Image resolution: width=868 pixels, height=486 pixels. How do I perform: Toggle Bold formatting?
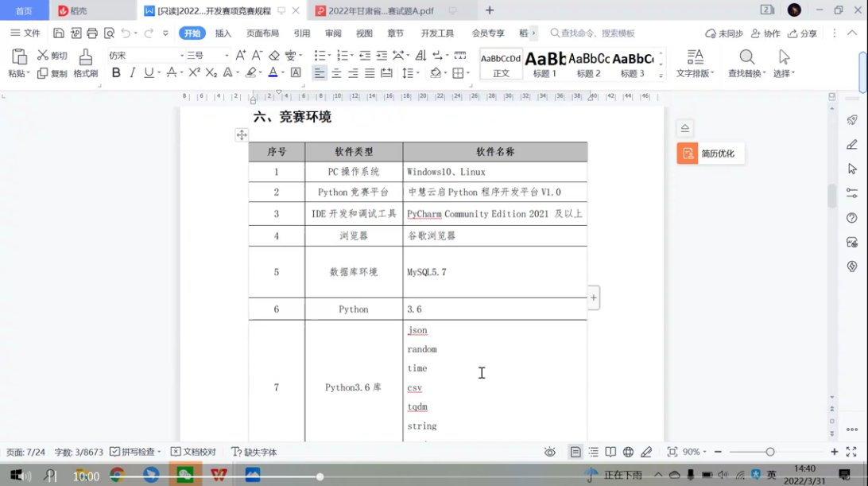pyautogui.click(x=116, y=72)
